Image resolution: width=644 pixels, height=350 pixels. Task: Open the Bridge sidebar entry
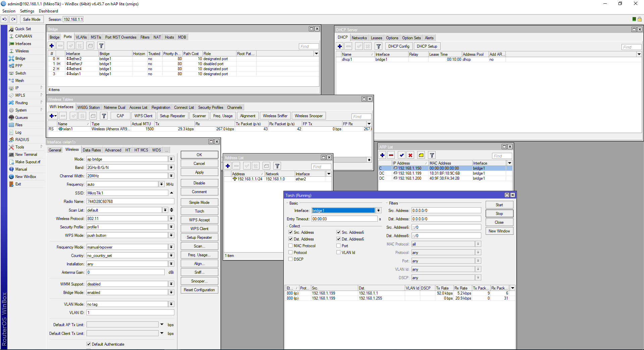[x=20, y=58]
